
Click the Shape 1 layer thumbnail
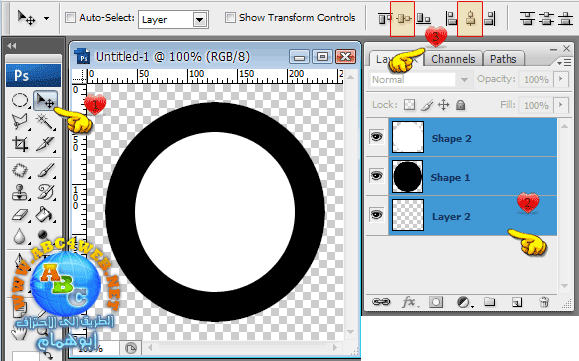(x=407, y=176)
